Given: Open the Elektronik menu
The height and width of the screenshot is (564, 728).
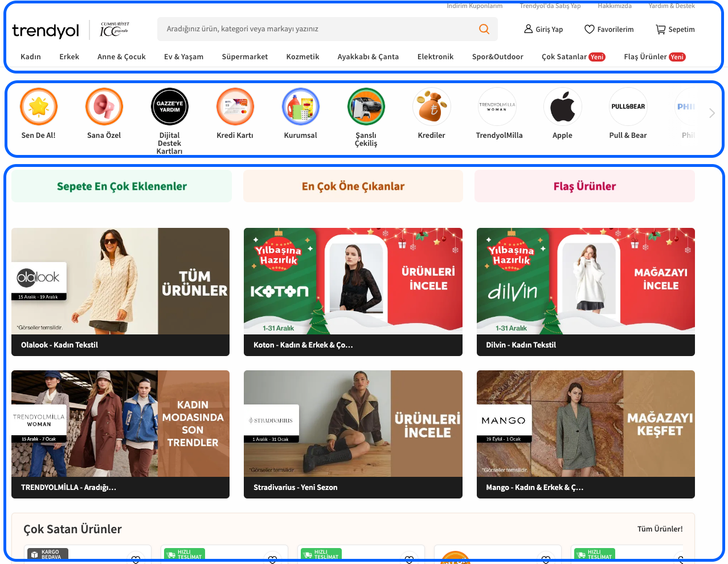Looking at the screenshot, I should [435, 57].
